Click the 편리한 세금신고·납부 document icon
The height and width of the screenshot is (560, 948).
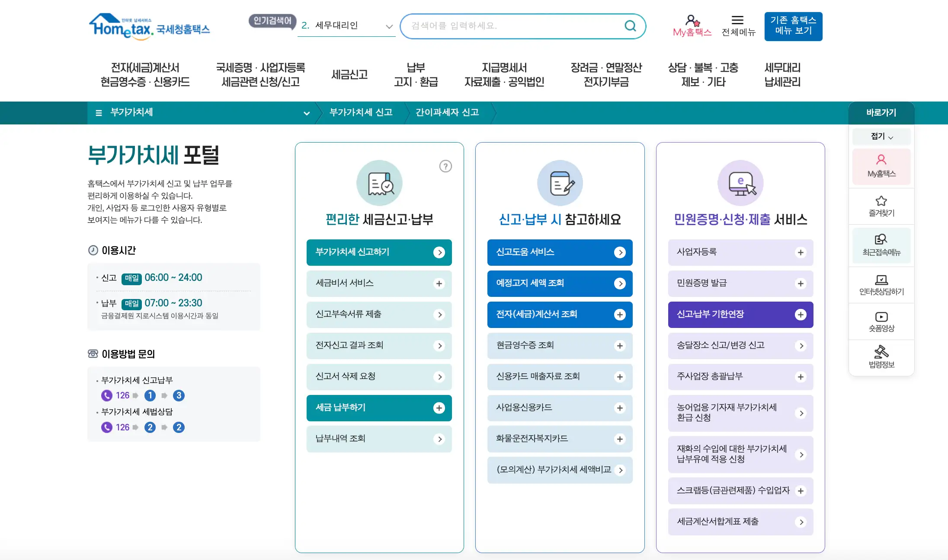(379, 183)
